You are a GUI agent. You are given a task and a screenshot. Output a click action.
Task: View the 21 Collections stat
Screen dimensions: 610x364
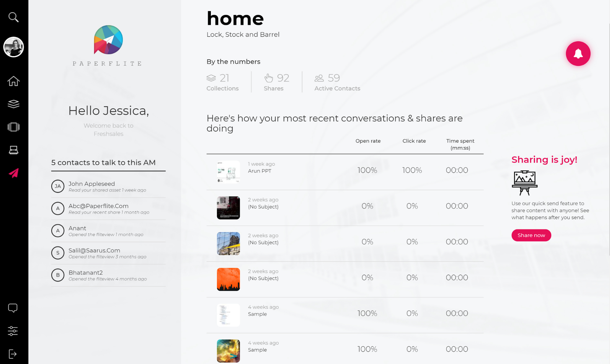click(x=222, y=82)
